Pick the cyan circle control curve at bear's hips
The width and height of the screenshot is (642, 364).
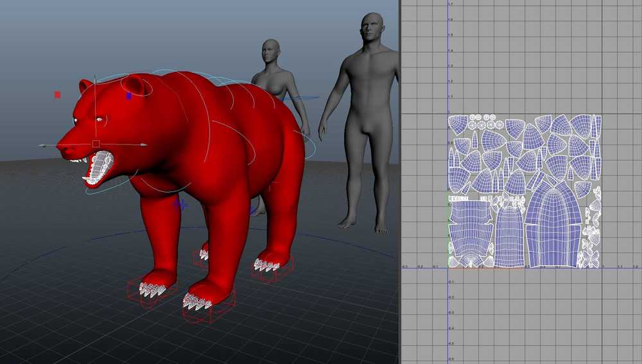(309, 148)
